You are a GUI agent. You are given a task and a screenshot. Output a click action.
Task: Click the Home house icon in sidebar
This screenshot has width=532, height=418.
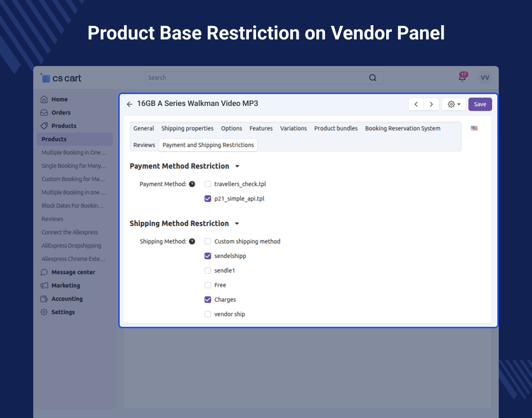coord(44,99)
